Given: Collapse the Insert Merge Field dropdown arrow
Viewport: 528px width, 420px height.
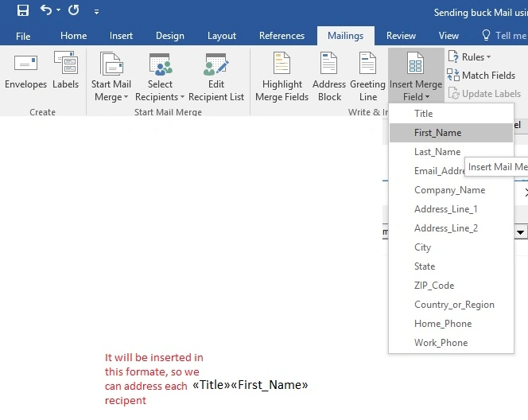Looking at the screenshot, I should click(x=427, y=97).
